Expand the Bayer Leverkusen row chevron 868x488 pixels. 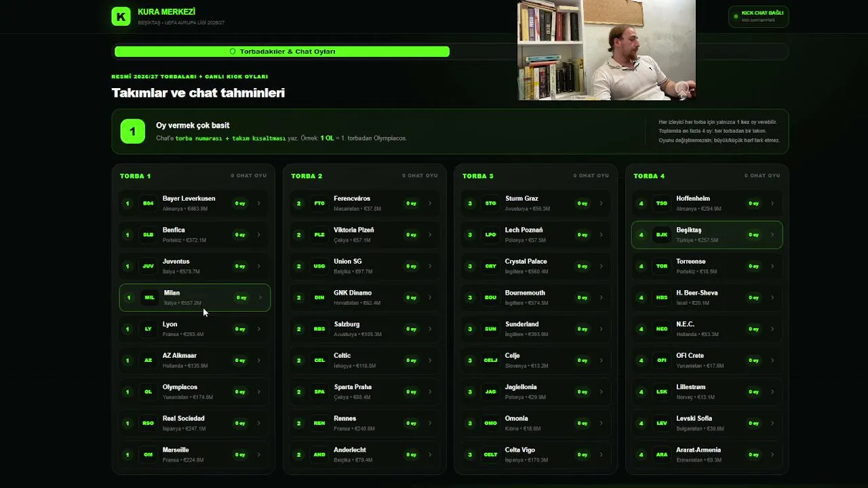click(258, 203)
